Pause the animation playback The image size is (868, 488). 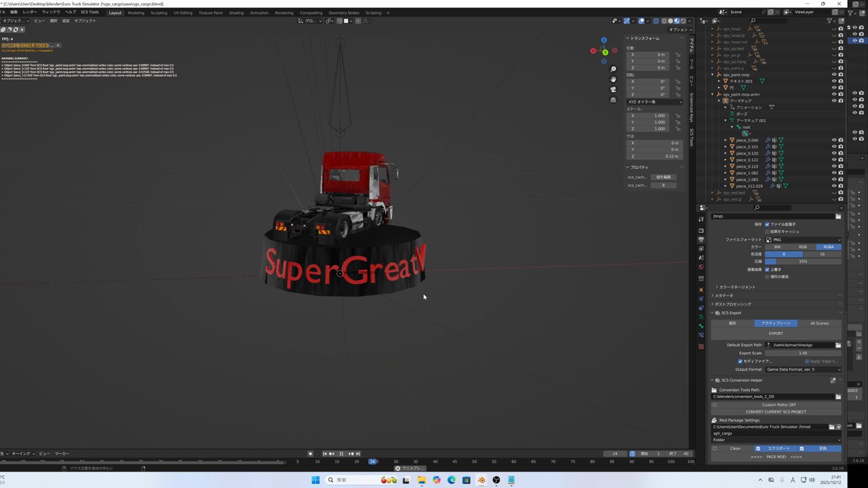[x=341, y=453]
